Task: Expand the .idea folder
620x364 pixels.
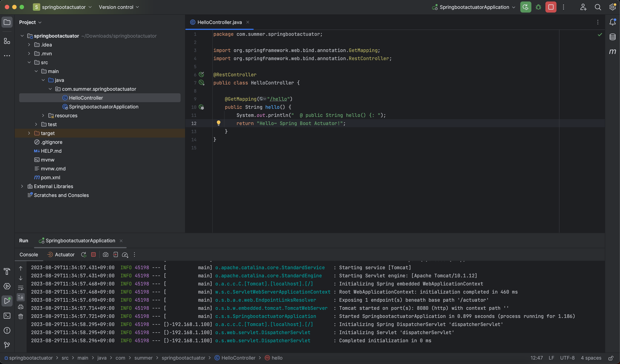Action: tap(29, 45)
